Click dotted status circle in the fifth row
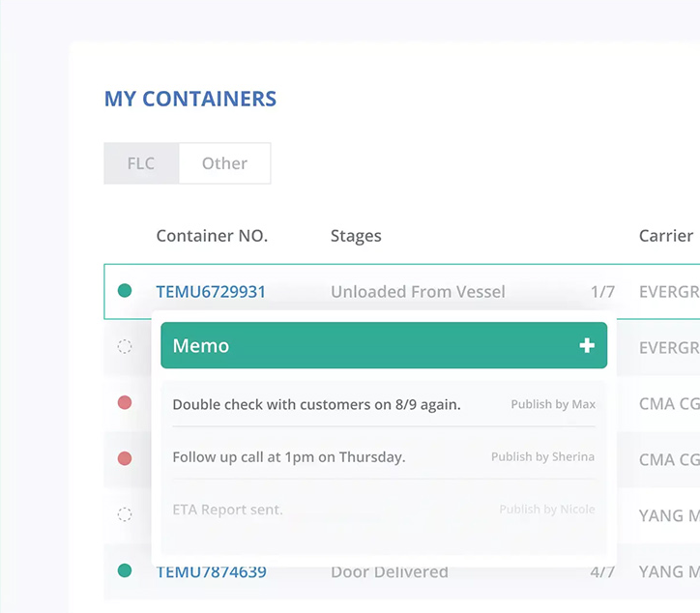The image size is (700, 613). [x=125, y=515]
